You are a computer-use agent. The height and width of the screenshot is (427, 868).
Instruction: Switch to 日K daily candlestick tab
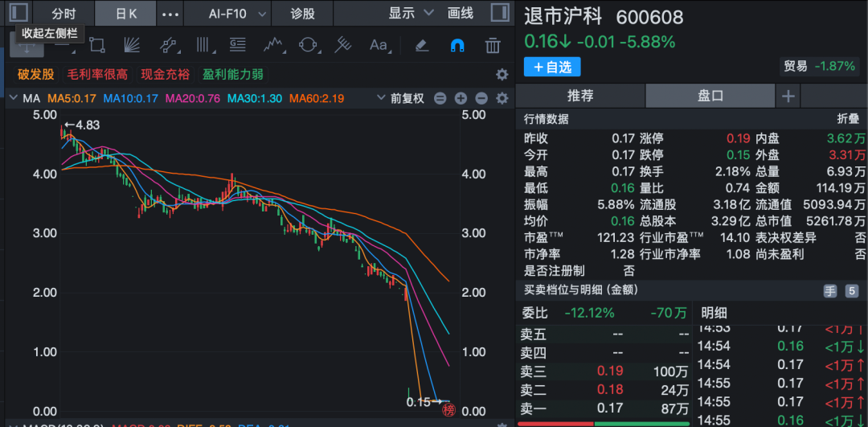pos(126,14)
